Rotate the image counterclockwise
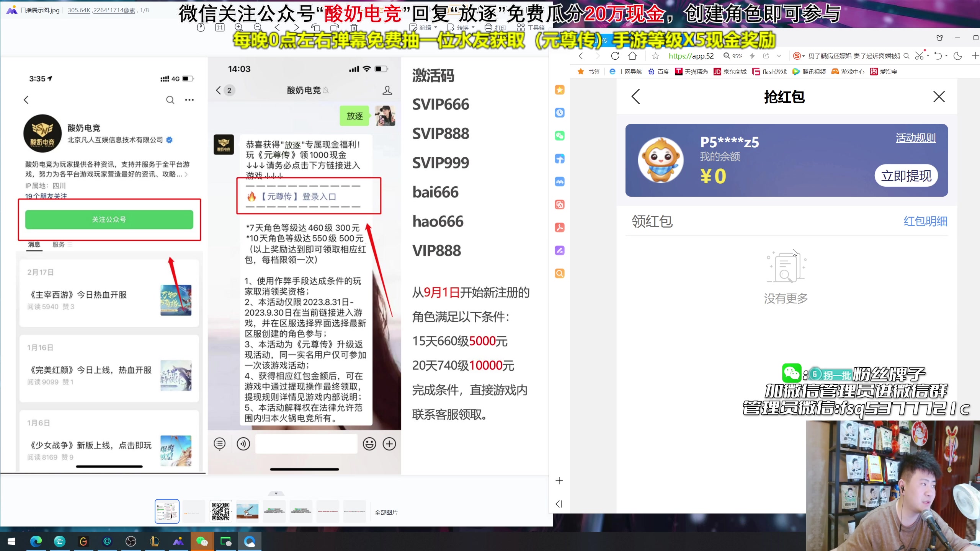The width and height of the screenshot is (980, 551). 316,28
